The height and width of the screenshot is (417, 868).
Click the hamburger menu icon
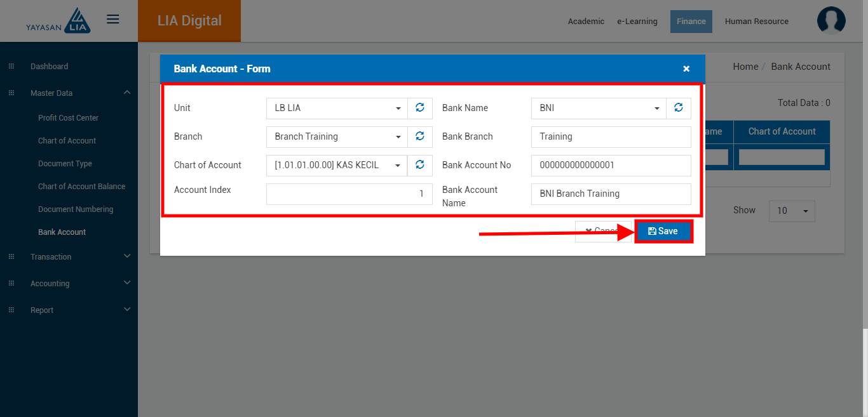pos(113,20)
